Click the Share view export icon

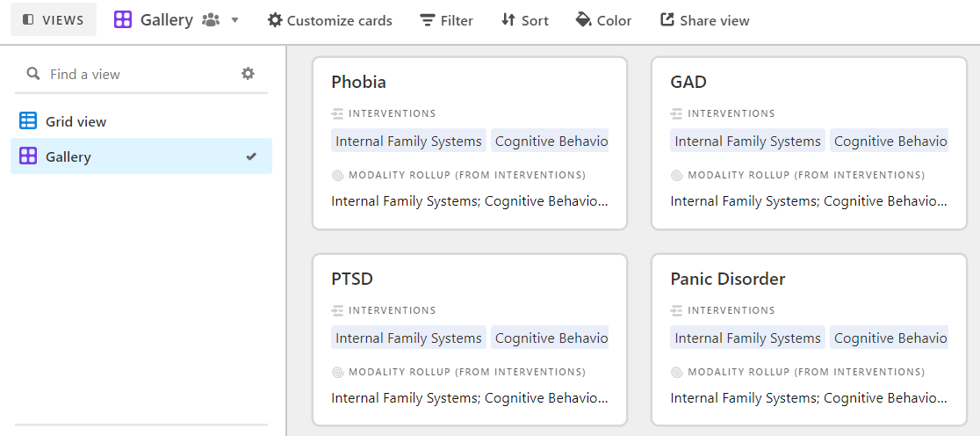(667, 20)
